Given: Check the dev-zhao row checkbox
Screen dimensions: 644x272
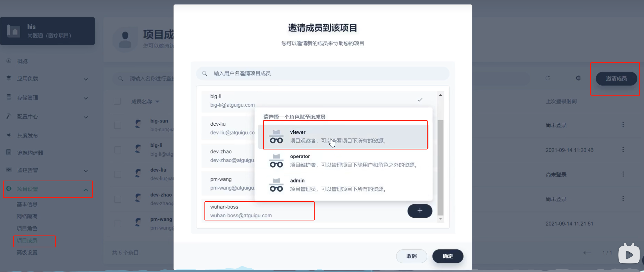Looking at the screenshot, I should pyautogui.click(x=118, y=199).
